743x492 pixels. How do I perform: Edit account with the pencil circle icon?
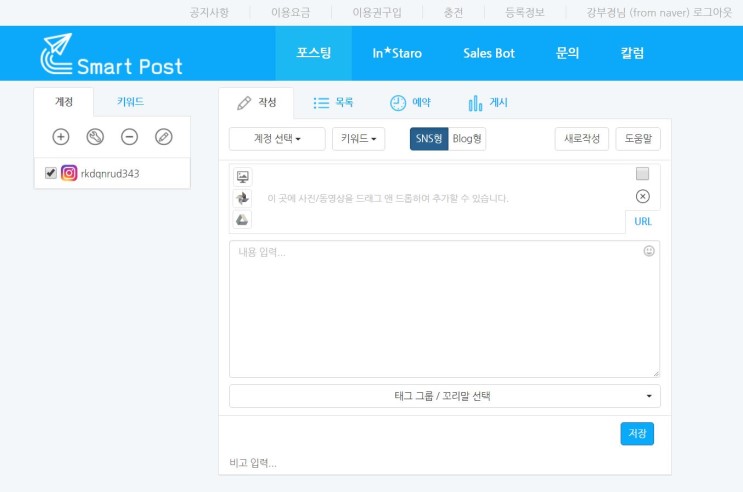pos(164,137)
